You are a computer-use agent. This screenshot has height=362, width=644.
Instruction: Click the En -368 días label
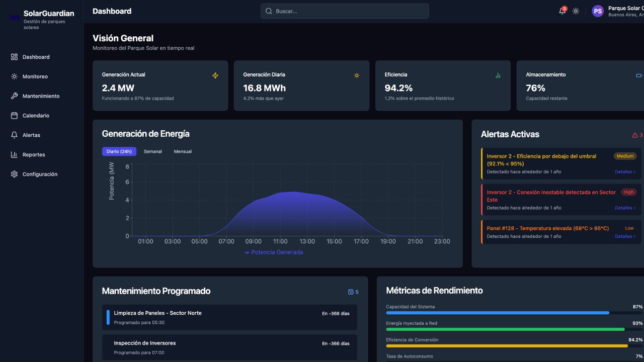pos(336,313)
